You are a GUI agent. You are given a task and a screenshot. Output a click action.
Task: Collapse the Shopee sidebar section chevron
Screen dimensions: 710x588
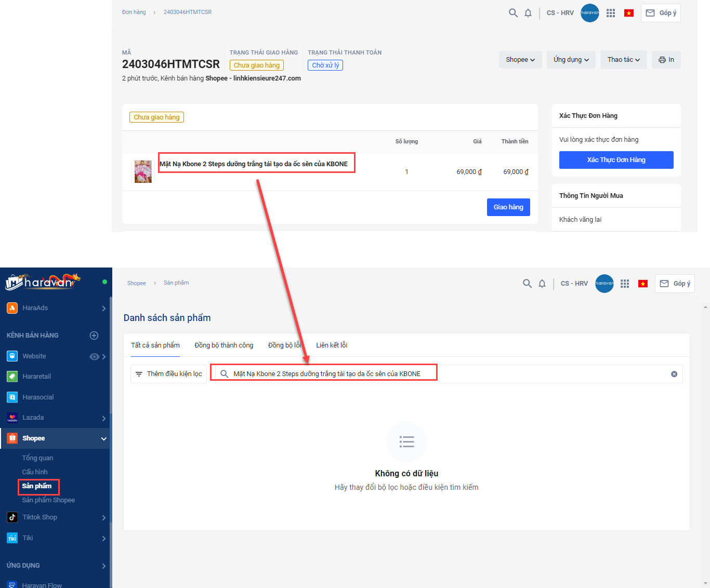(103, 438)
